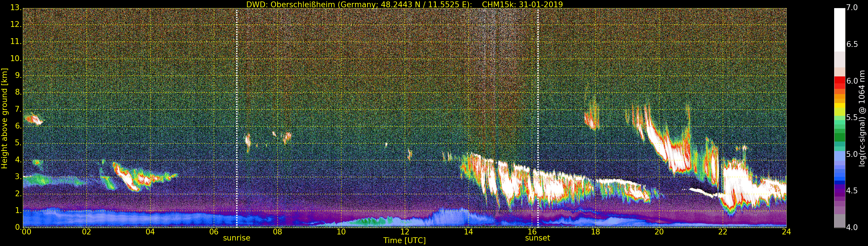This screenshot has width=868, height=246.
Task: Click the y-axis tick label '5.'
Action: click(x=18, y=143)
